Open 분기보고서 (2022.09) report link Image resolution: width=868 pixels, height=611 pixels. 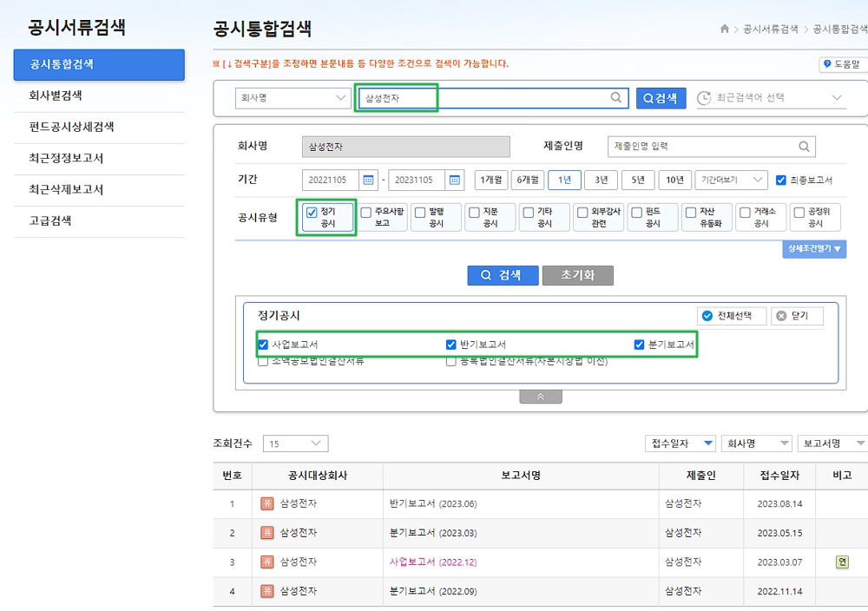coord(433,592)
